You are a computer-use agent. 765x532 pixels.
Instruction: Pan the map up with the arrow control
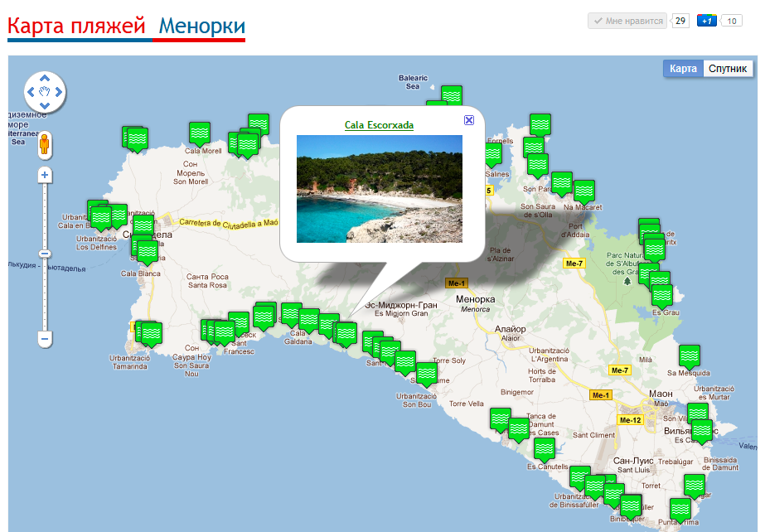click(x=45, y=78)
